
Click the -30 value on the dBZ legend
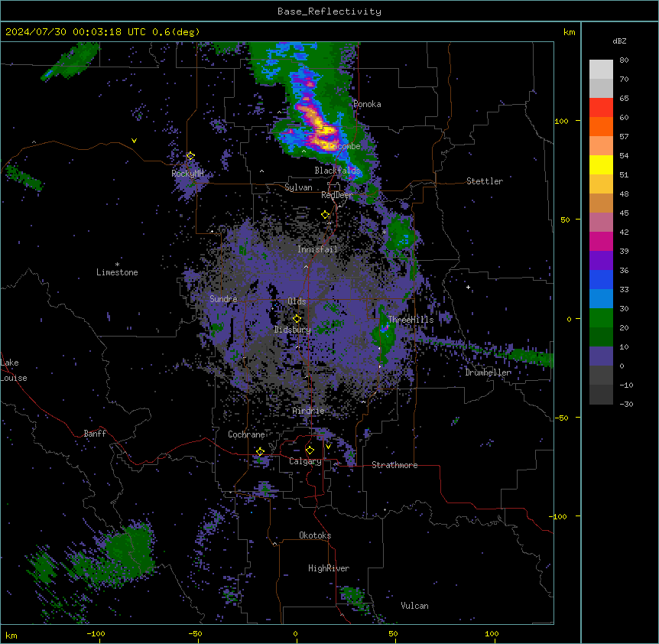626,405
